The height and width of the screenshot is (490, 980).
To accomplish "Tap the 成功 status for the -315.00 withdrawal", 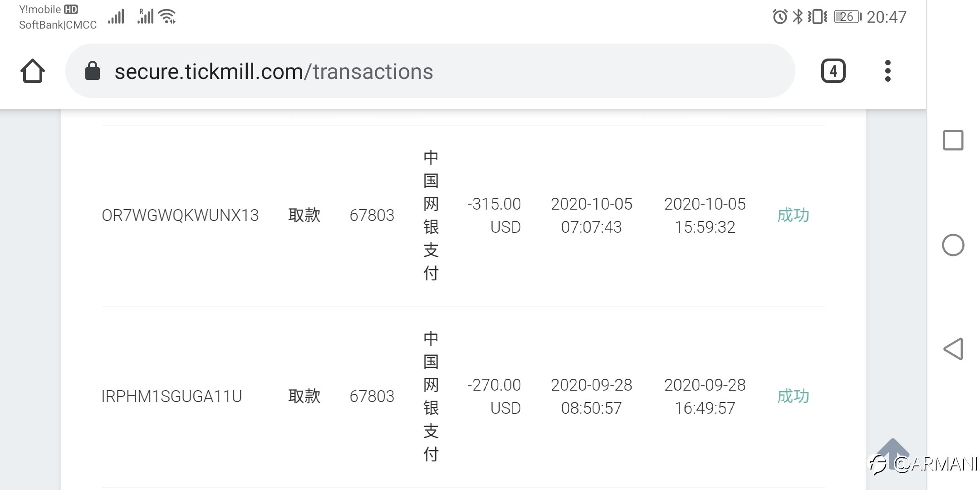I will [x=793, y=215].
